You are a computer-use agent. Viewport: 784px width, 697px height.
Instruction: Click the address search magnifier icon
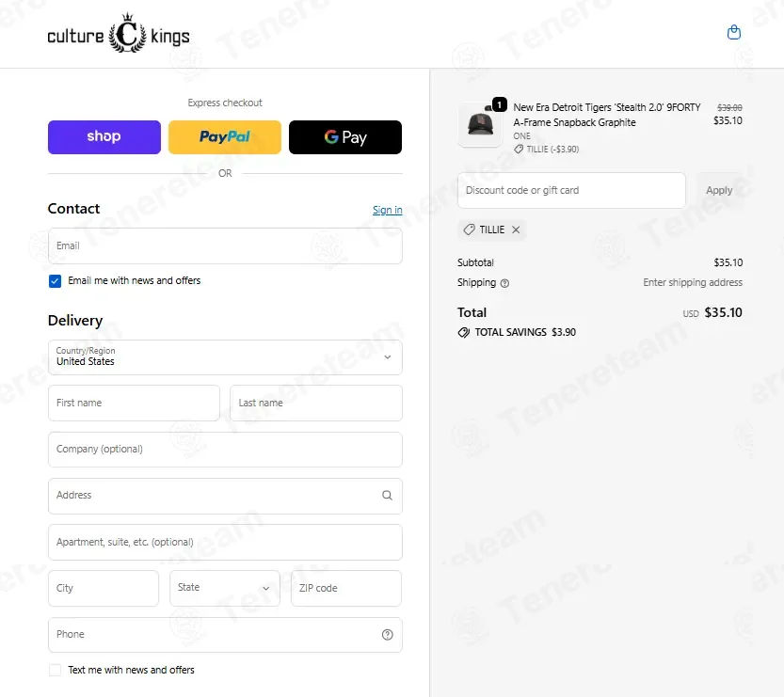click(387, 495)
